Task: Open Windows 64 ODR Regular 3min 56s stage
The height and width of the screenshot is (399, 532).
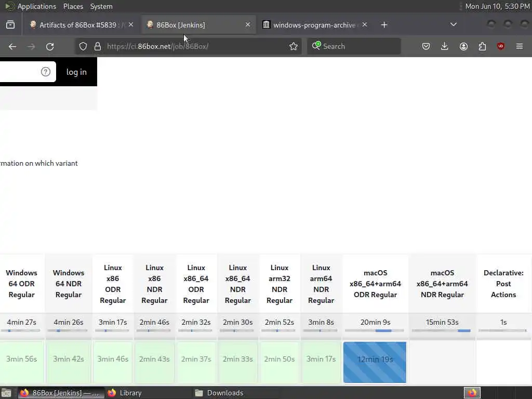Action: pos(22,362)
